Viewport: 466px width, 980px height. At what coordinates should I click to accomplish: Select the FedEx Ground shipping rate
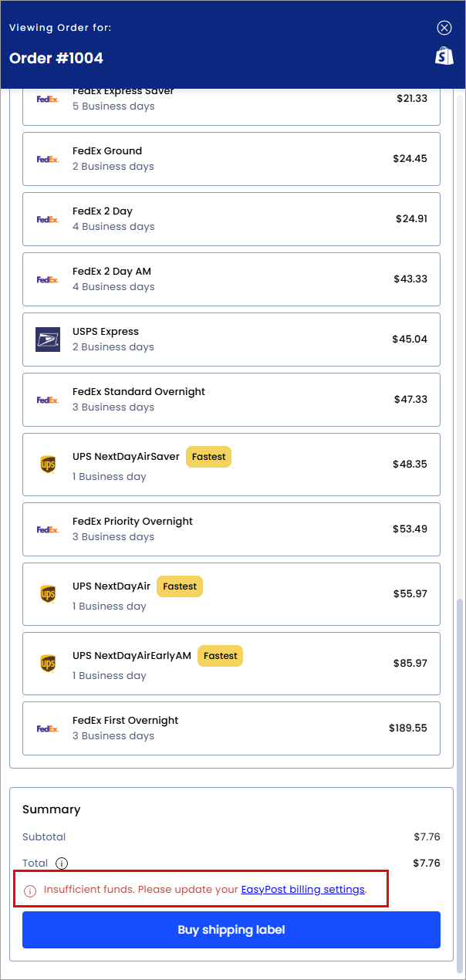click(x=231, y=159)
